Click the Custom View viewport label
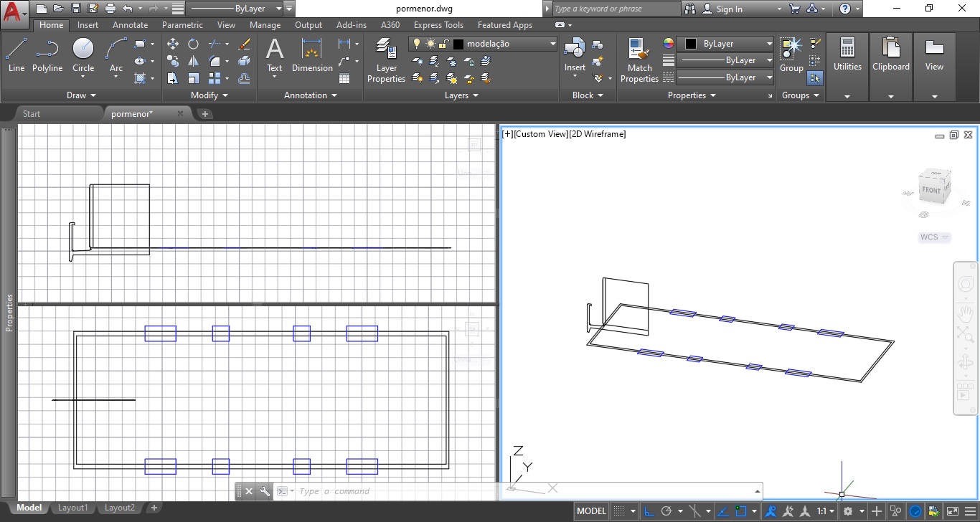980x522 pixels. (541, 134)
